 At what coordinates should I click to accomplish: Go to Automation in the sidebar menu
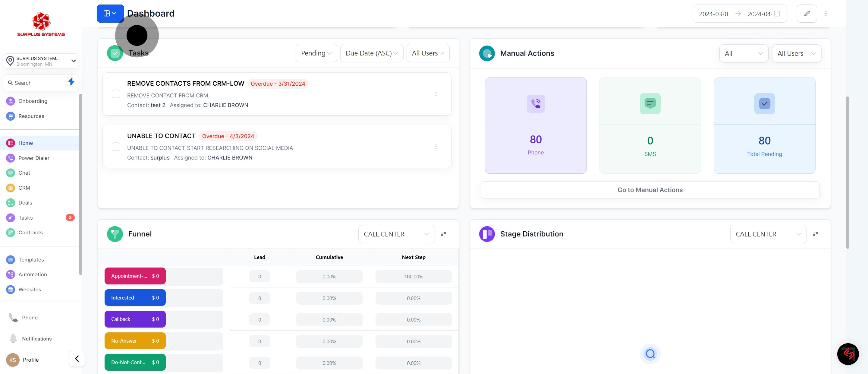point(32,274)
